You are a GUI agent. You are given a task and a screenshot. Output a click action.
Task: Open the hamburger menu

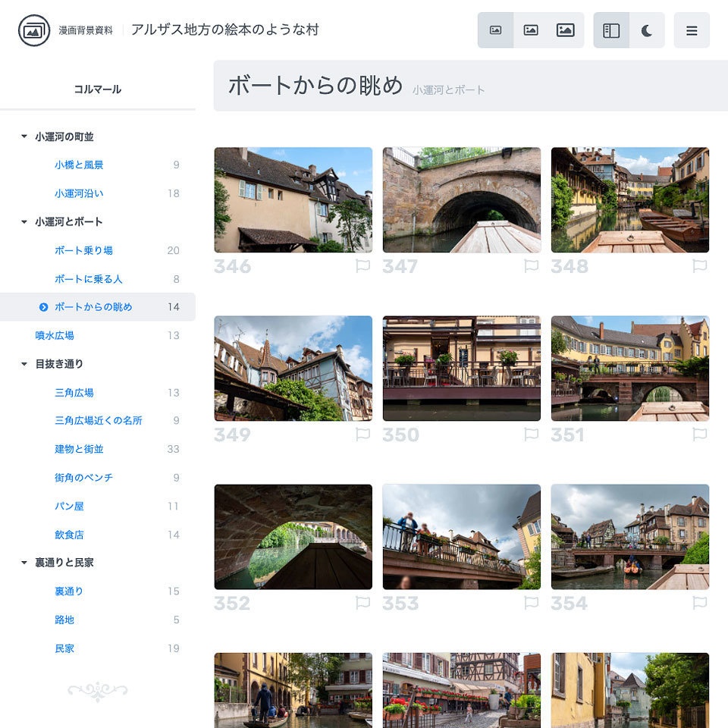click(692, 30)
